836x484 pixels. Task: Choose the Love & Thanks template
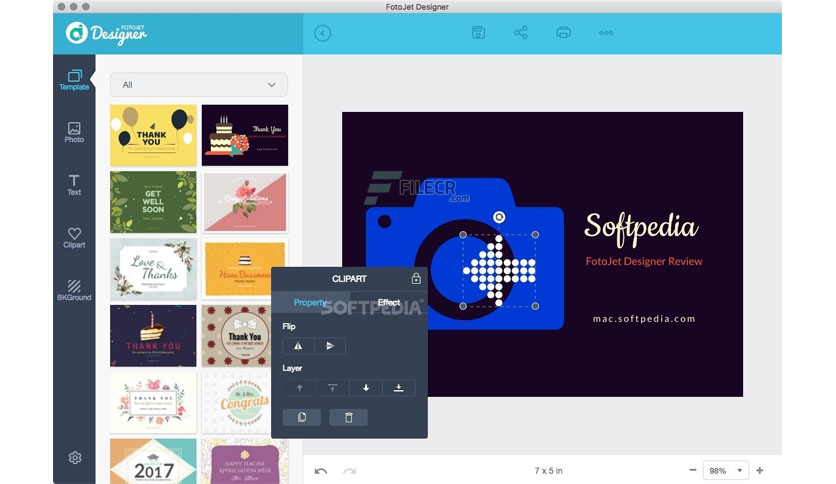pos(153,269)
